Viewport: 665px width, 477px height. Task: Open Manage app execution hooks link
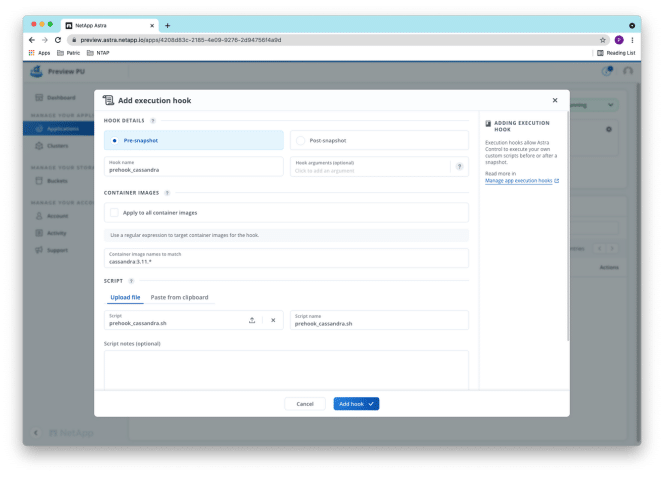click(x=522, y=181)
